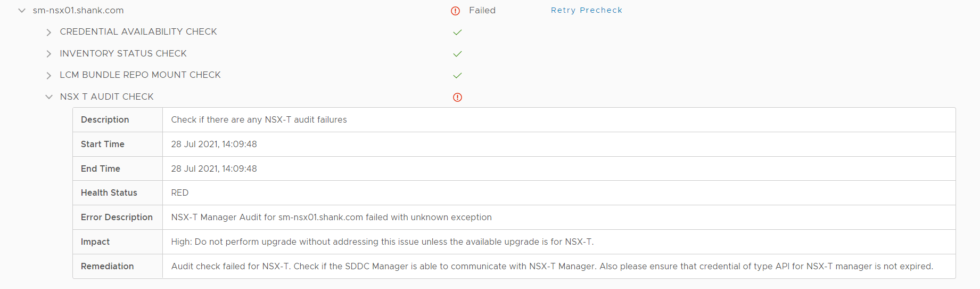Select the sm-nsx01.shank.com host name
Image resolution: width=980 pixels, height=289 pixels.
(x=78, y=10)
